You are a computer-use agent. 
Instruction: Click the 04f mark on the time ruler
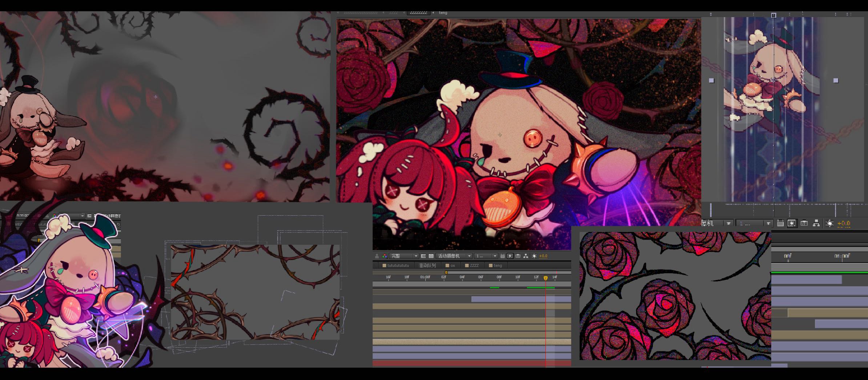point(462,277)
